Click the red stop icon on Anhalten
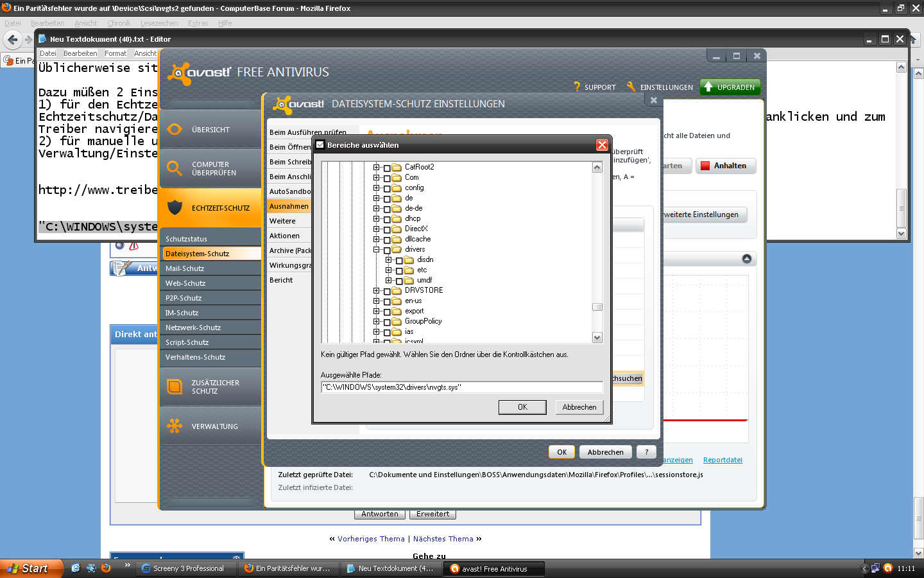Image resolution: width=924 pixels, height=578 pixels. pos(705,166)
